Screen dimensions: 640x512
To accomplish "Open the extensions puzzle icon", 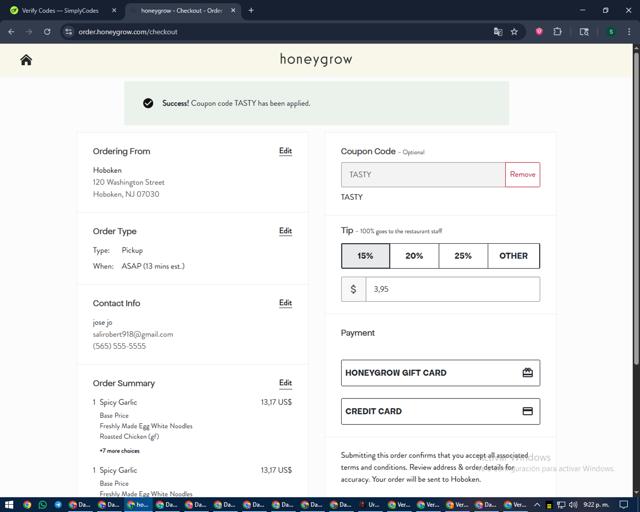I will pos(558,32).
